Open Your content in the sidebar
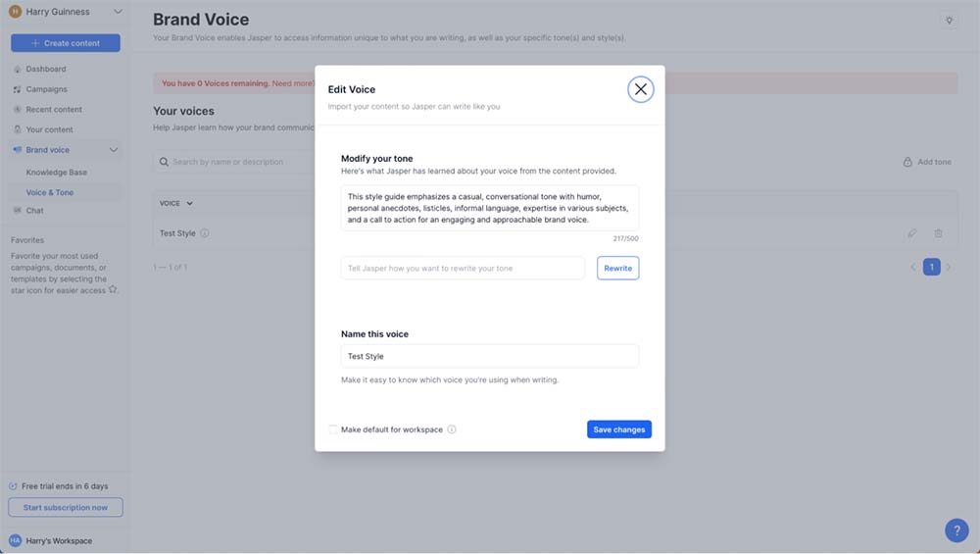Screen dimensions: 980x554 (x=49, y=129)
